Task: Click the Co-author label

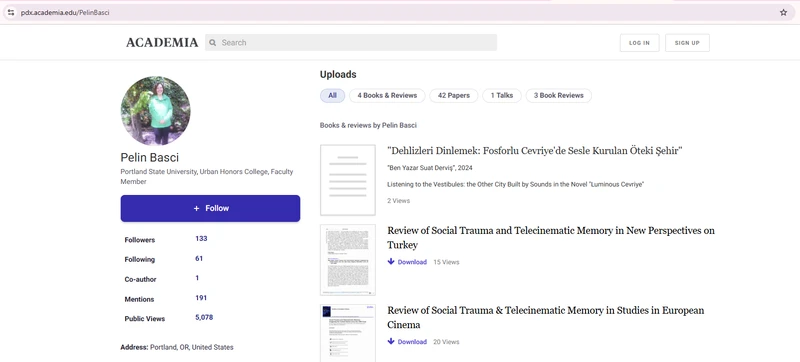Action: [140, 279]
